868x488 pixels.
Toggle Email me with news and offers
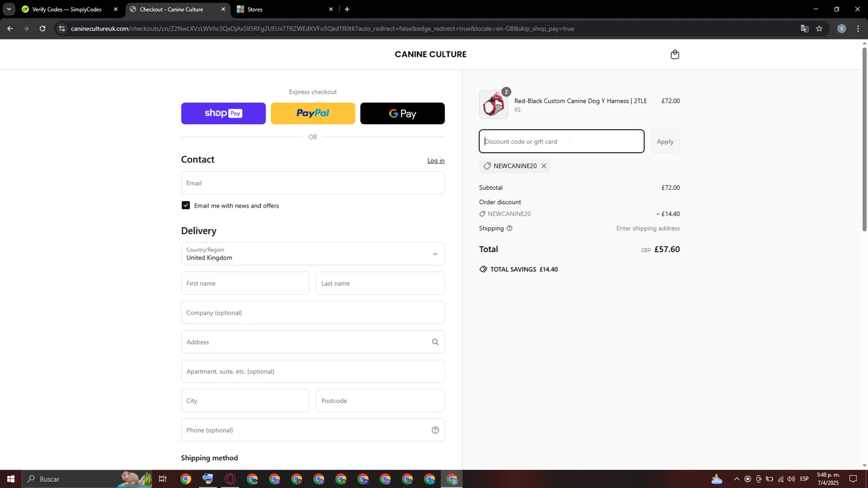point(186,205)
